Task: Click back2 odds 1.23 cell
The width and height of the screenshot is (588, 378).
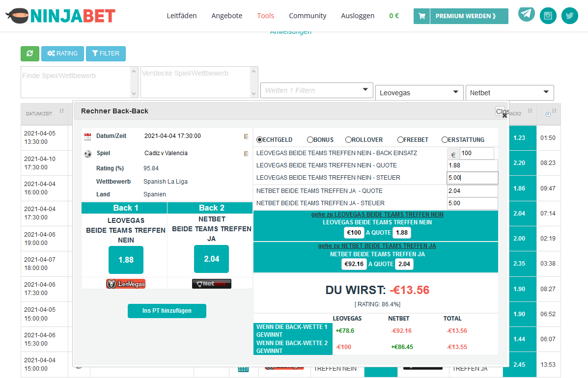Action: pyautogui.click(x=519, y=138)
